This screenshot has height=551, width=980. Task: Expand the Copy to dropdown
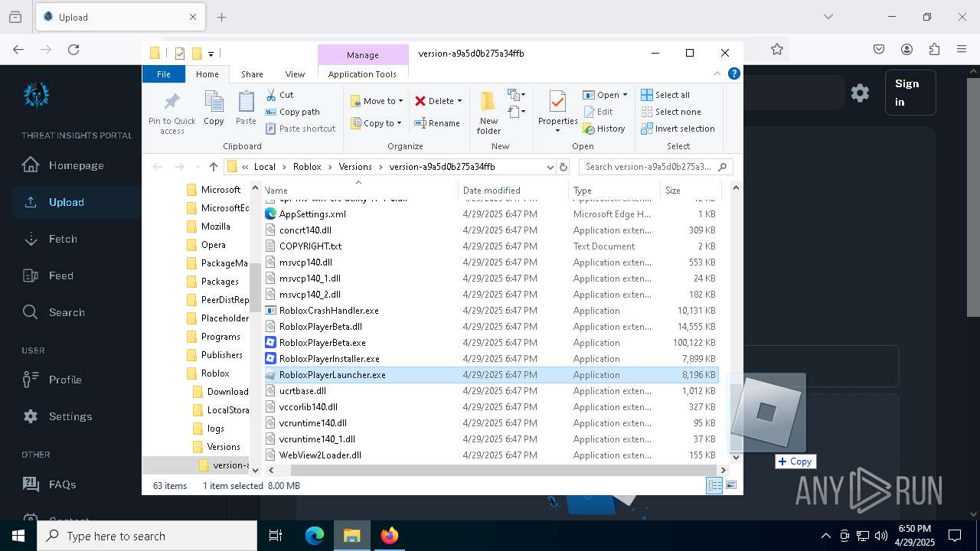click(x=399, y=123)
